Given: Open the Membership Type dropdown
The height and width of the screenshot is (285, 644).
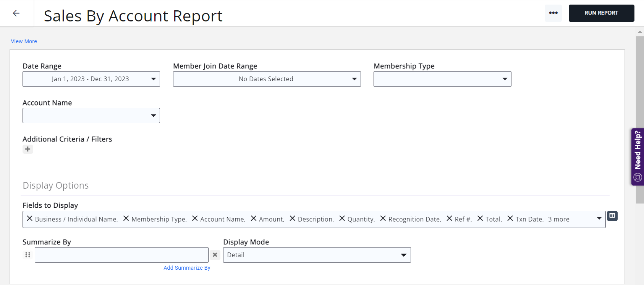Looking at the screenshot, I should [442, 79].
